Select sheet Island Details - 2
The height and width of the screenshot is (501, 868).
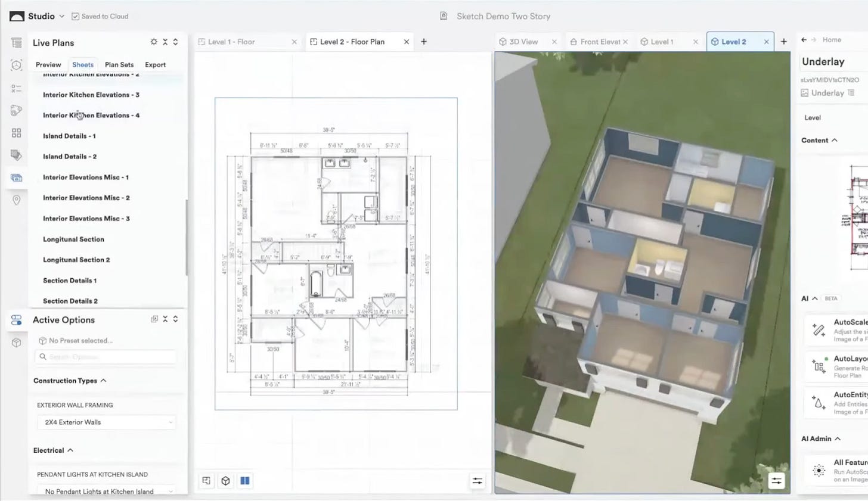pyautogui.click(x=70, y=157)
